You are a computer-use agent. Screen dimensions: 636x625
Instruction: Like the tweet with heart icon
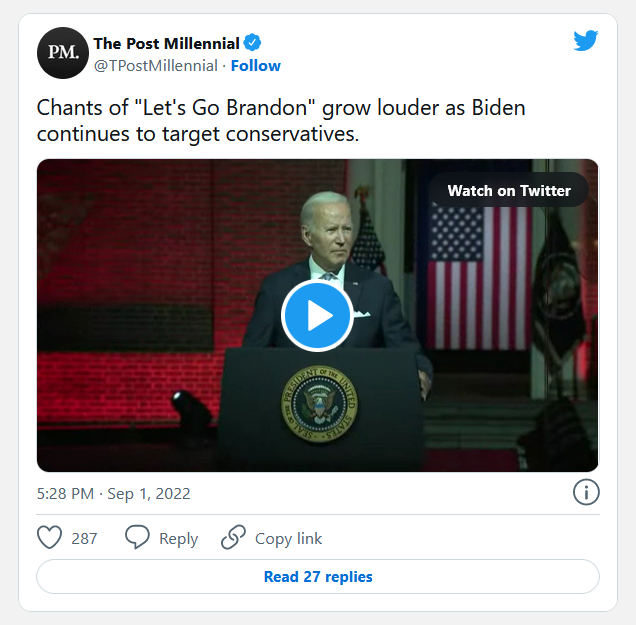[50, 538]
